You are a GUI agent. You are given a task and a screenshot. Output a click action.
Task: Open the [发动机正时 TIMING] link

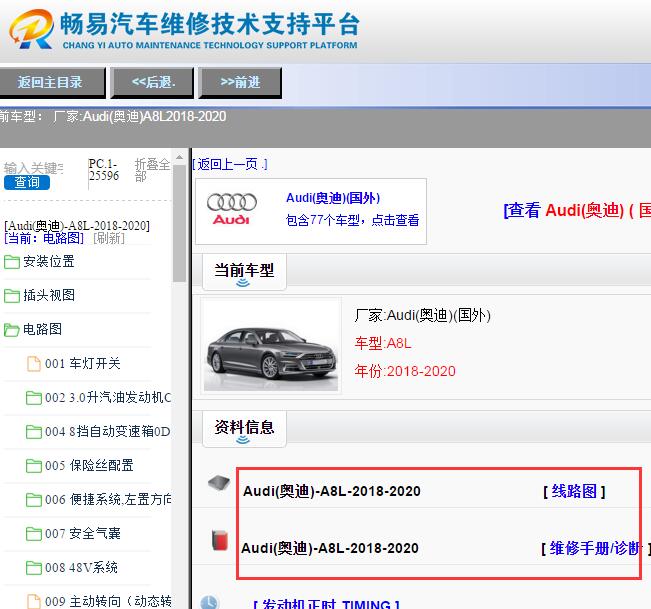pyautogui.click(x=326, y=604)
